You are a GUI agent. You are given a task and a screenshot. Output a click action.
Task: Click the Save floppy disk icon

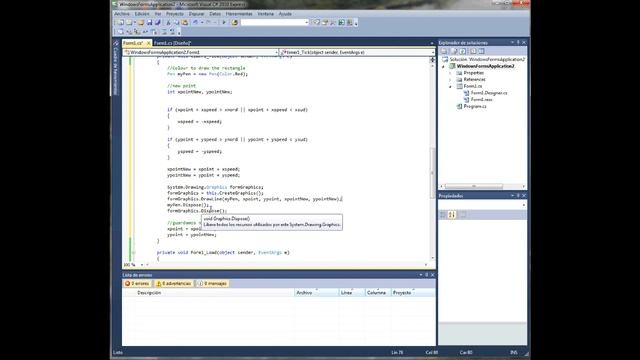pos(149,22)
